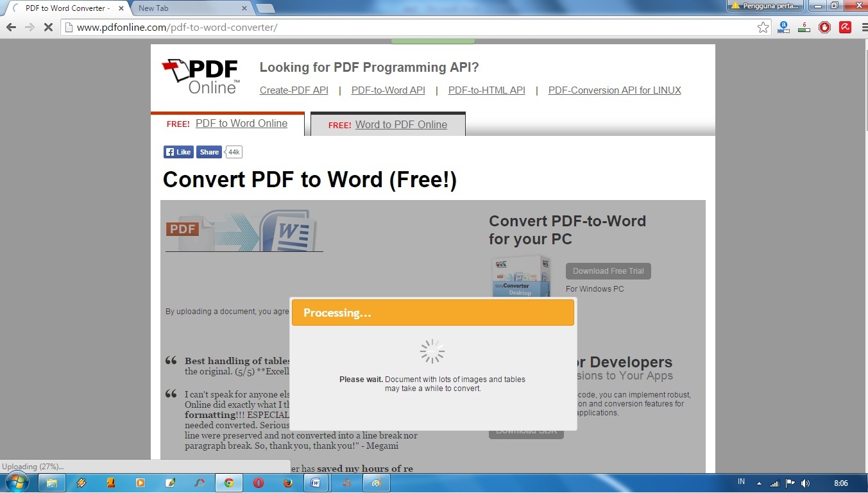Click Convert PDF to Word (Free!) heading

pos(310,180)
